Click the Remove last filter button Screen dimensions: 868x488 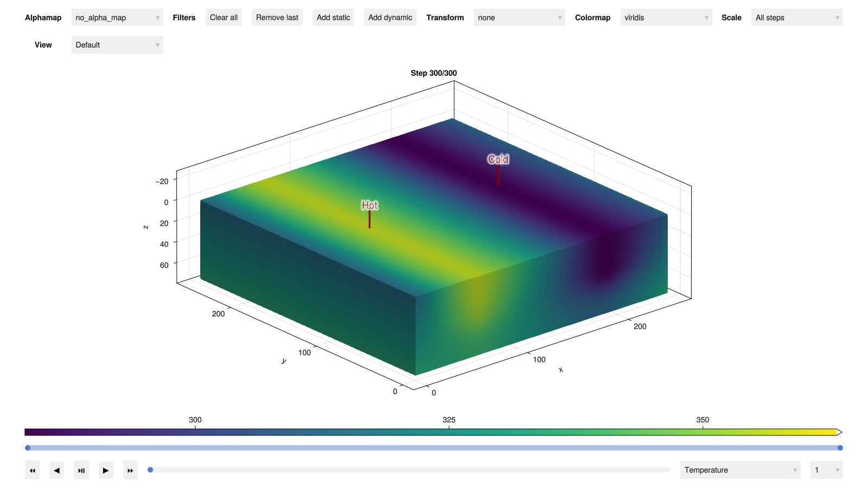pyautogui.click(x=277, y=17)
